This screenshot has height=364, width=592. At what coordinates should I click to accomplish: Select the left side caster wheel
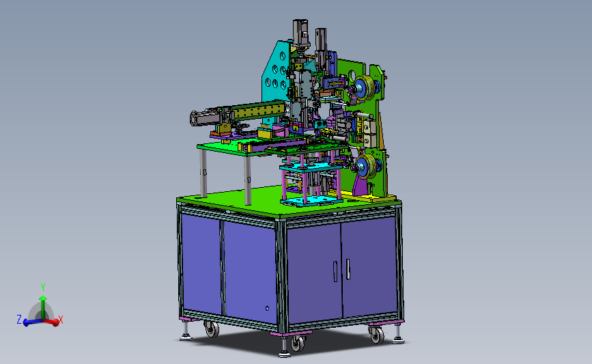click(x=212, y=329)
